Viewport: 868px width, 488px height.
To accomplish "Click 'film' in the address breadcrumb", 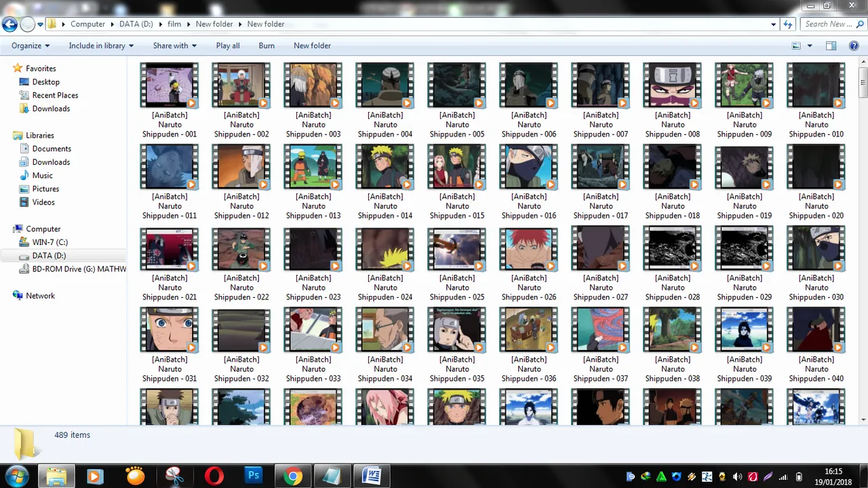I will [x=174, y=24].
